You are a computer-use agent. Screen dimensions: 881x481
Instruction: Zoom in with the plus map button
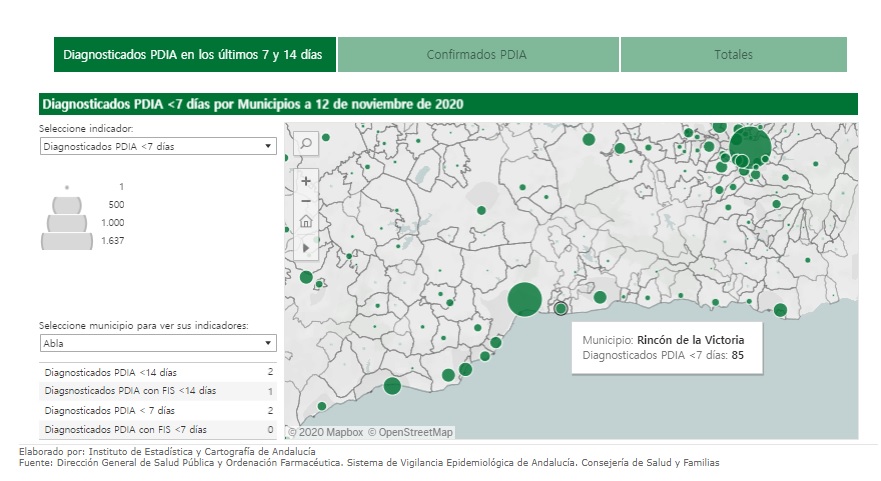[x=306, y=181]
